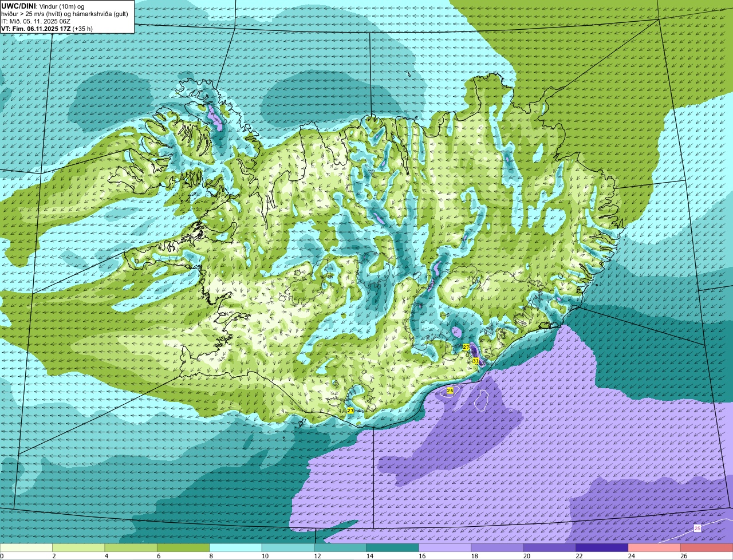Select the legend swatch between 20 and 22
Viewport: 733px width, 560px height.
[550, 548]
